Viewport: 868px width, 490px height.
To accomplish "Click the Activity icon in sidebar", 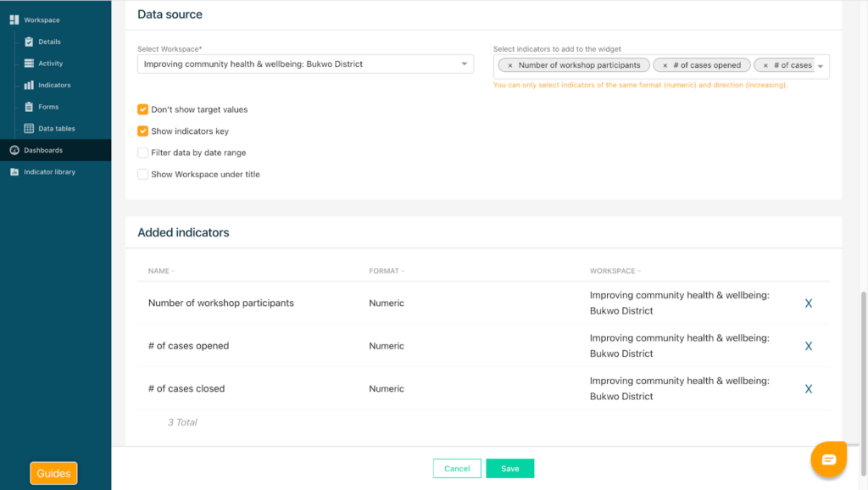I will [x=29, y=64].
